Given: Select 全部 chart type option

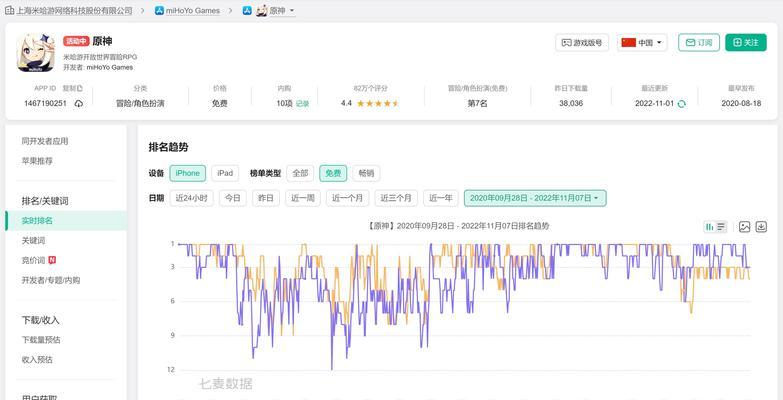Looking at the screenshot, I should pos(300,173).
